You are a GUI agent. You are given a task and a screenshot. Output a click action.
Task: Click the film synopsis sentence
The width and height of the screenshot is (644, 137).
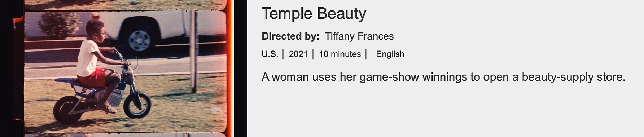443,77
